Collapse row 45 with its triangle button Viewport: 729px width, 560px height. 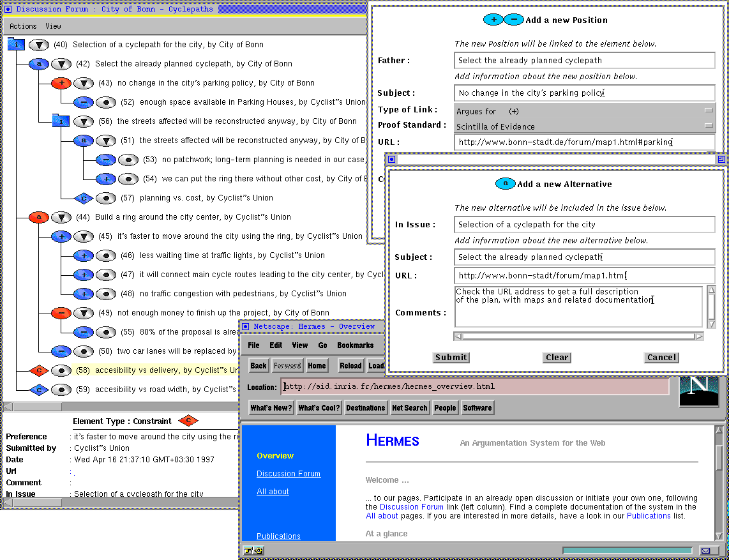[x=84, y=236]
